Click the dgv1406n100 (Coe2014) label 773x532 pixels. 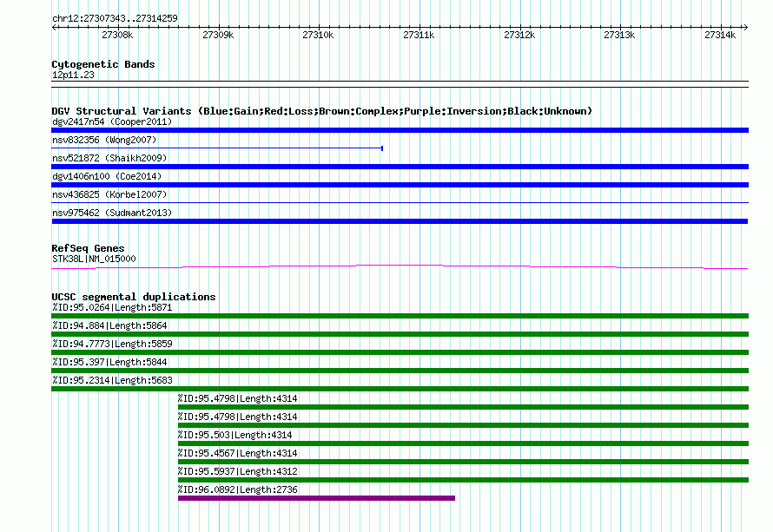pyautogui.click(x=107, y=176)
